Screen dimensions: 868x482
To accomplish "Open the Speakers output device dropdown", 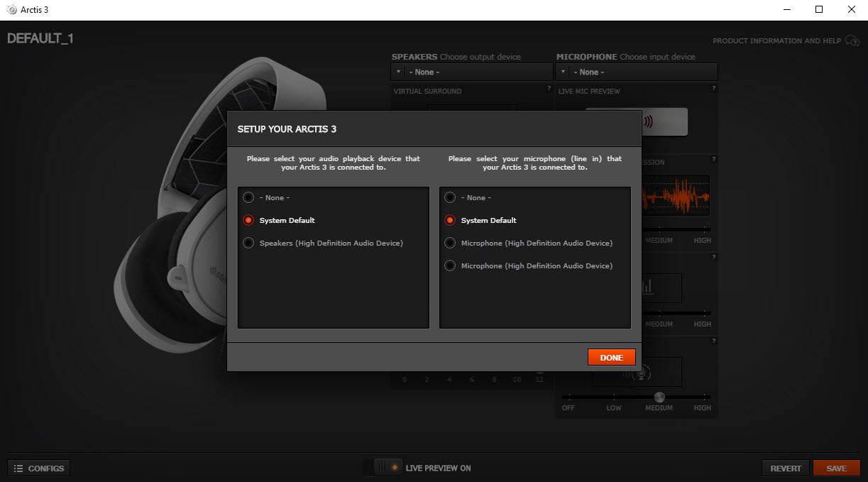I will (x=472, y=72).
